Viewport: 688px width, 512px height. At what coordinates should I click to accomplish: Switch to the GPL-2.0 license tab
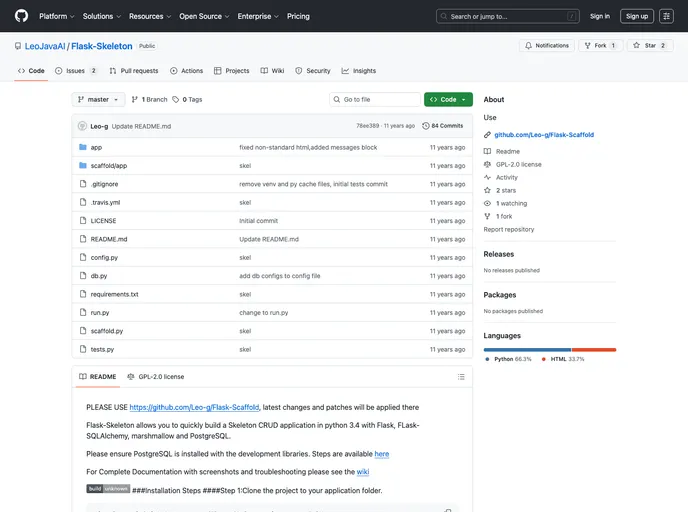point(155,377)
